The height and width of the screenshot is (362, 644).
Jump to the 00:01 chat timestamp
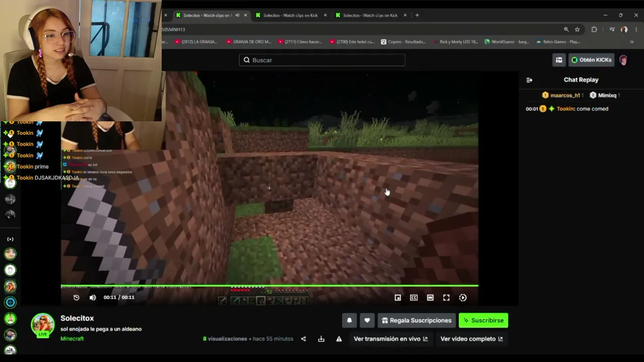click(532, 109)
